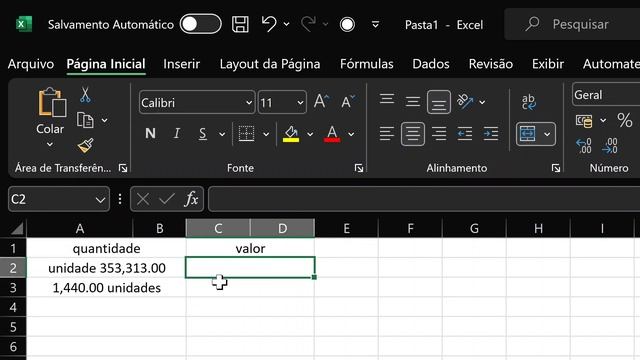
Task: Toggle bold with the N button
Action: (150, 133)
